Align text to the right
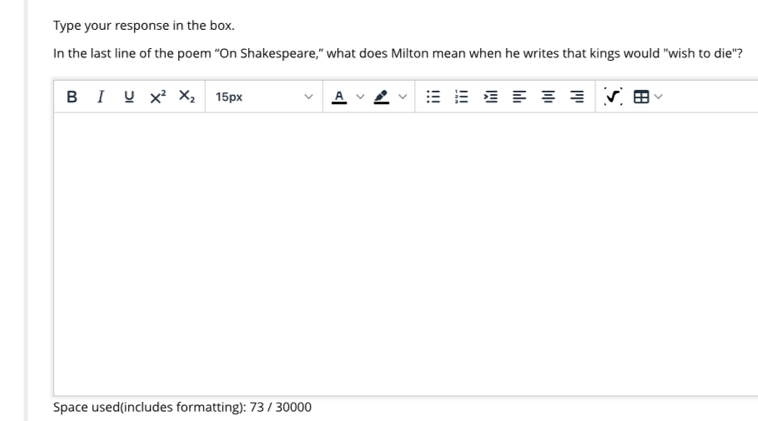This screenshot has width=758, height=421. (x=578, y=97)
